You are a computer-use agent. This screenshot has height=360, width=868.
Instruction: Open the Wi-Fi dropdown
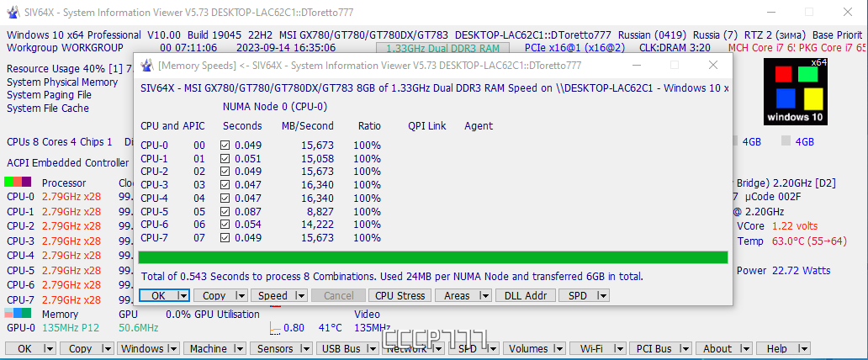pos(621,349)
